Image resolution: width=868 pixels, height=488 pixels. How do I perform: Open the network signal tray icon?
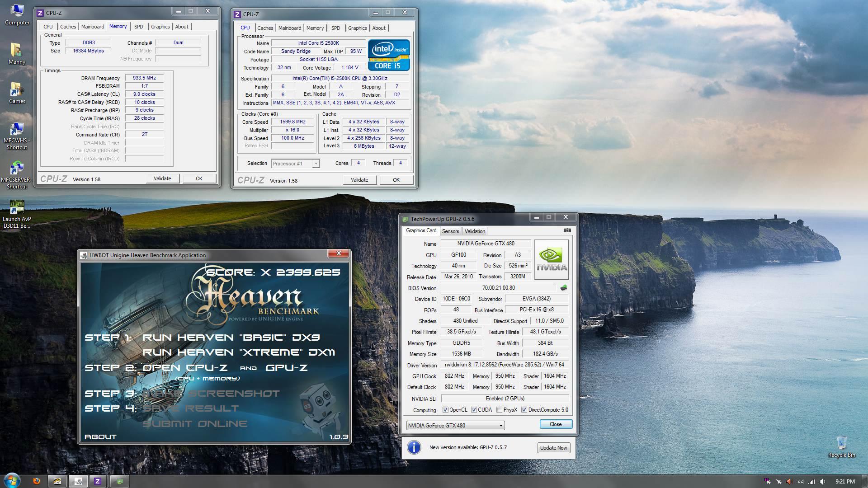pyautogui.click(x=812, y=482)
